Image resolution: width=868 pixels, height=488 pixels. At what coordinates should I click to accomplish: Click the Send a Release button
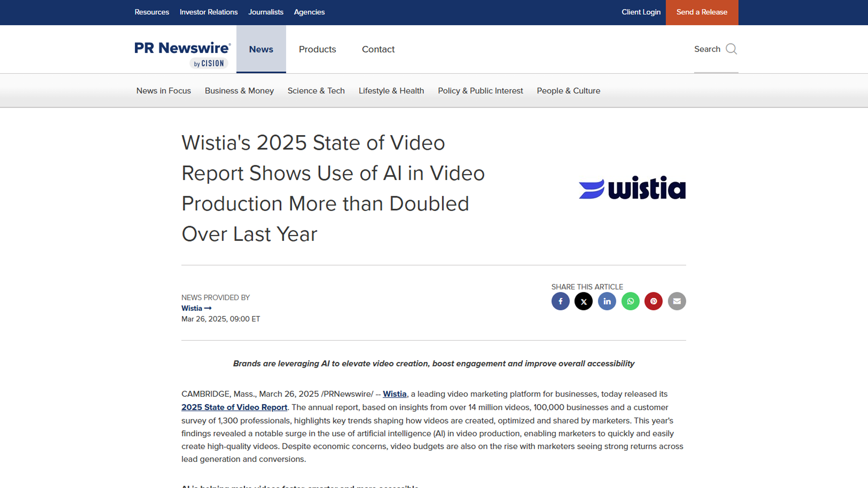pyautogui.click(x=702, y=12)
